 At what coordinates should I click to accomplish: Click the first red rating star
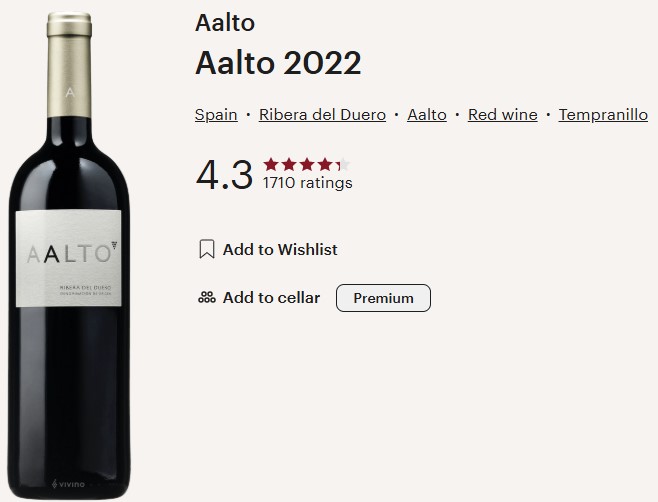[x=271, y=165]
